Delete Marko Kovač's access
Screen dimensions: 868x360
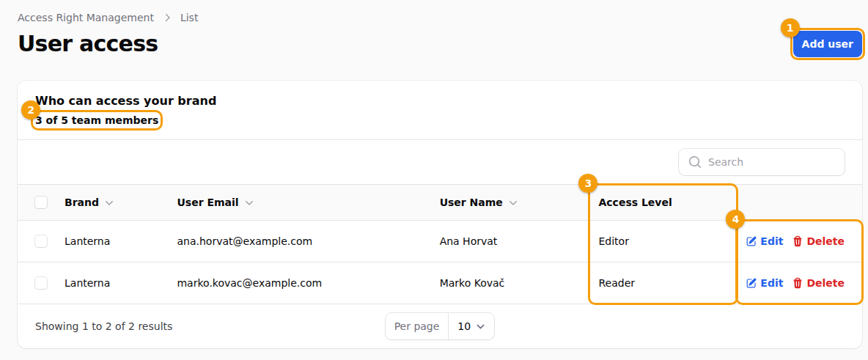[819, 283]
